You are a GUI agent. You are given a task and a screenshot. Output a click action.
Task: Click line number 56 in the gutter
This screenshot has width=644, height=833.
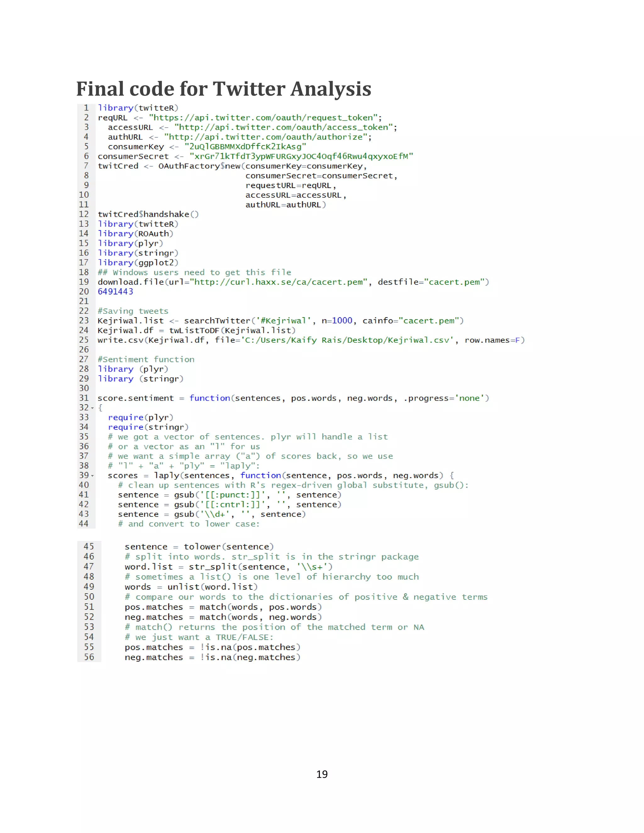click(89, 657)
